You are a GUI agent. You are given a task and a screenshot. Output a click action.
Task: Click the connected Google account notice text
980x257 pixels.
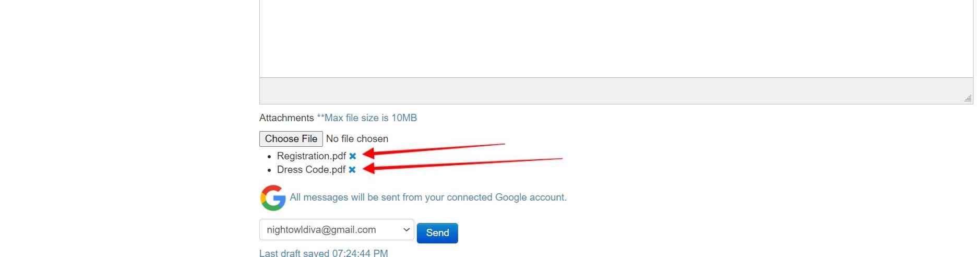click(x=428, y=197)
